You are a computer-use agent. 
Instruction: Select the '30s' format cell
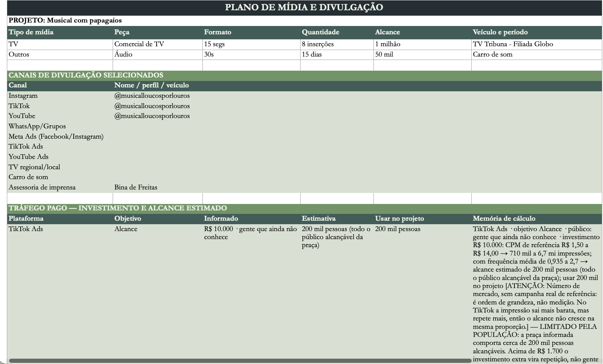(x=251, y=55)
